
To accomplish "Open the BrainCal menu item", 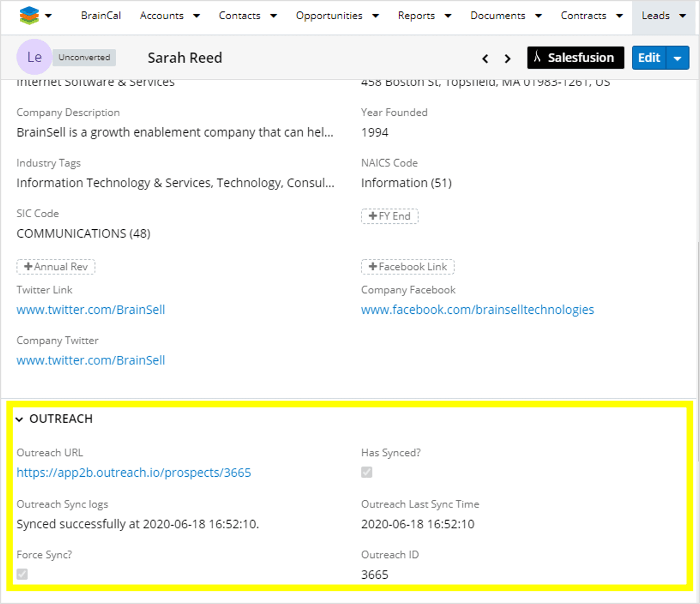I will (101, 16).
